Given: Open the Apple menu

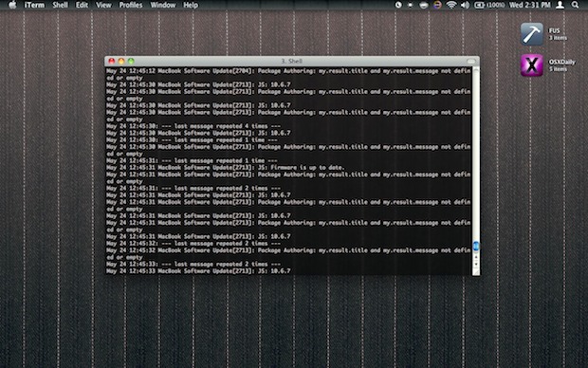Looking at the screenshot, I should pos(12,5).
